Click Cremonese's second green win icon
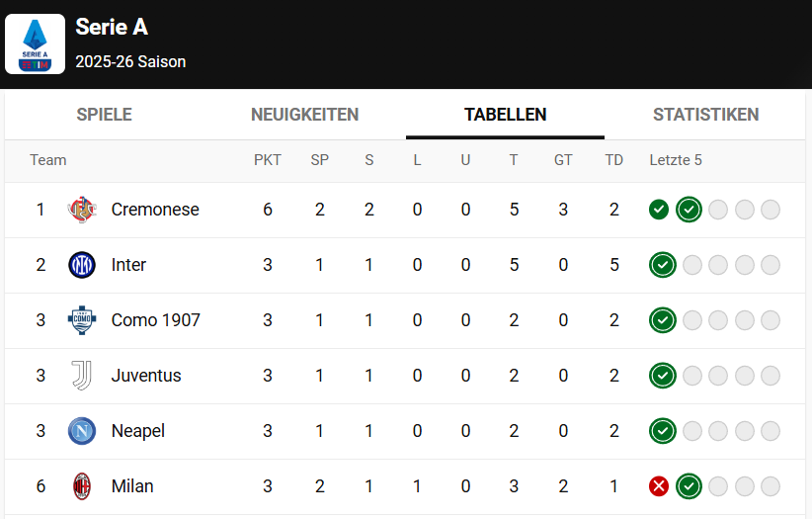The width and height of the screenshot is (812, 519). [689, 210]
